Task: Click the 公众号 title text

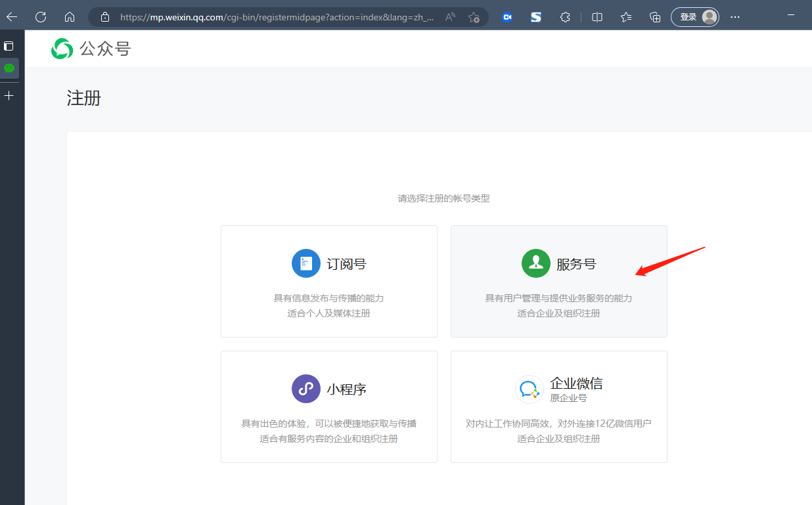Action: coord(105,49)
